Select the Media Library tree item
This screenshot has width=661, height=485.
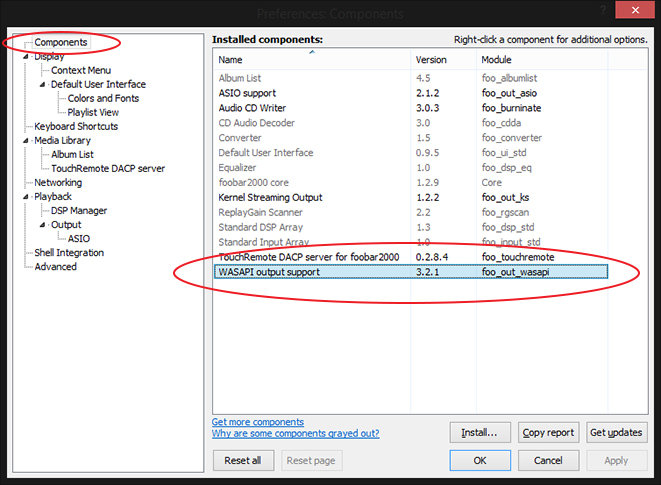click(62, 140)
